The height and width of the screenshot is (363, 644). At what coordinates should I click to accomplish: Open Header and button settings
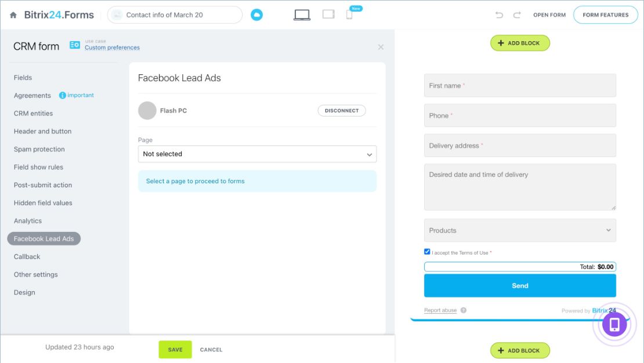43,132
